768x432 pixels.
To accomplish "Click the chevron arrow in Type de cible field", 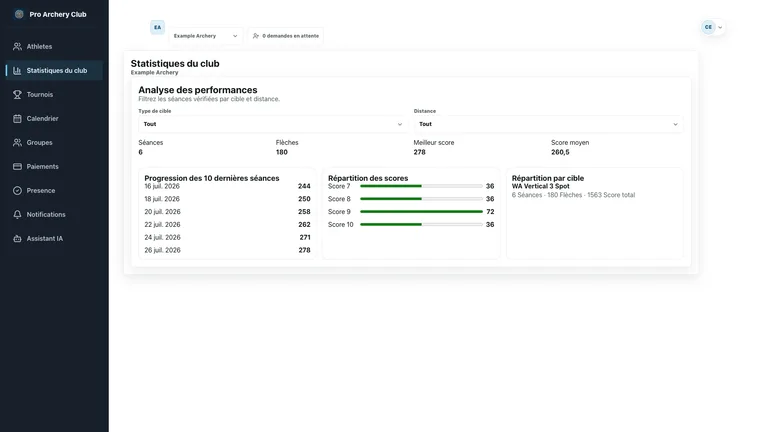I will pos(400,124).
